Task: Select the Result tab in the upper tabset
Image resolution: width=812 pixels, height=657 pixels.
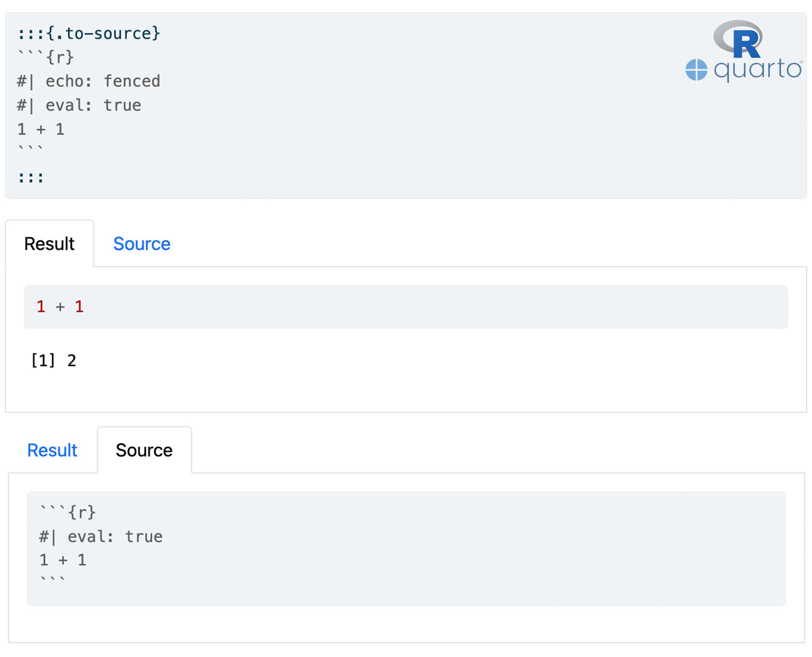Action: point(49,244)
